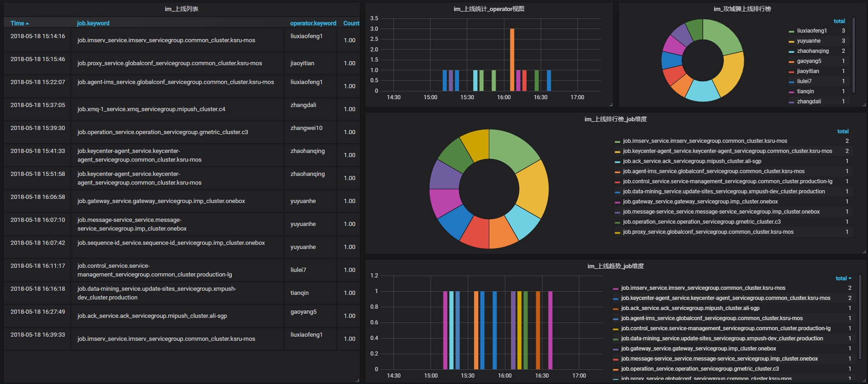Toggle job.data-mining_service legend entry in 上线排行榜_job维度
Image resolution: width=868 pixels, height=384 pixels.
(x=724, y=192)
